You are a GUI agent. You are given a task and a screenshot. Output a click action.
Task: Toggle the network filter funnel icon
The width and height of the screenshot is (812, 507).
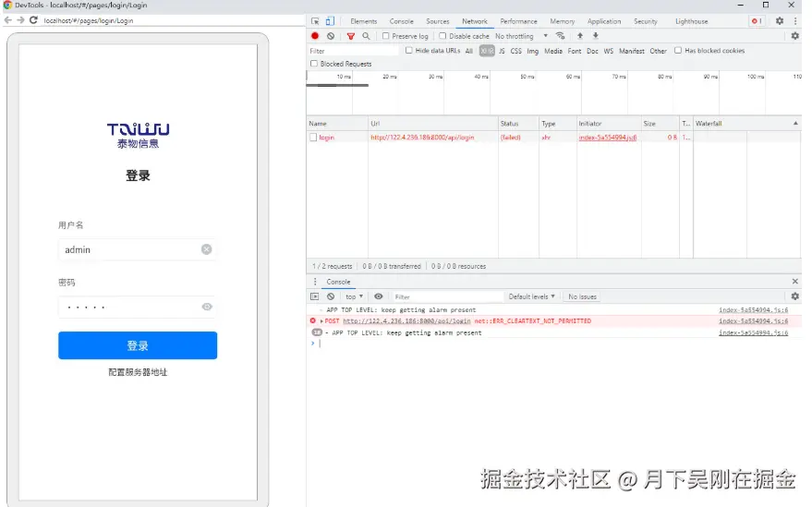click(x=351, y=36)
